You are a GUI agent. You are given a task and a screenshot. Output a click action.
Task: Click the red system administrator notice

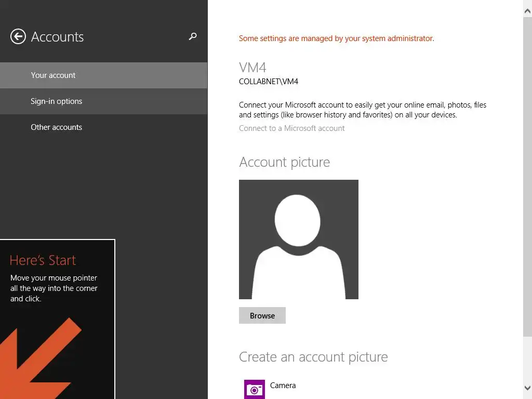click(336, 38)
